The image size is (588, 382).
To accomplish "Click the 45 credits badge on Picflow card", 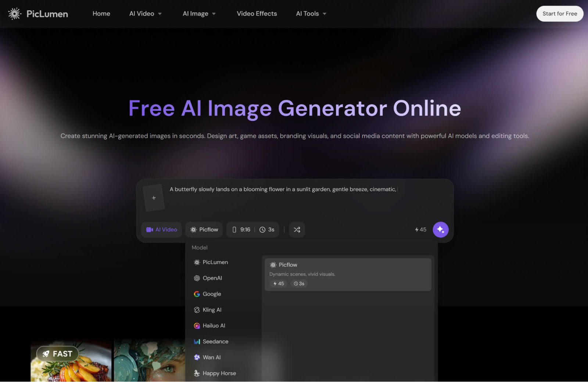I will [x=279, y=284].
